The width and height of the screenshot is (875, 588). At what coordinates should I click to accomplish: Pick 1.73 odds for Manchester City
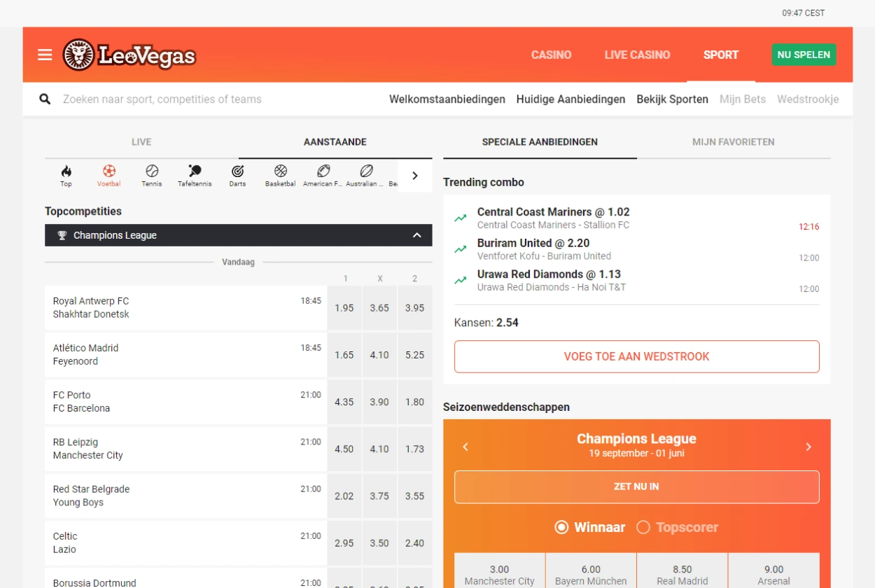[415, 449]
